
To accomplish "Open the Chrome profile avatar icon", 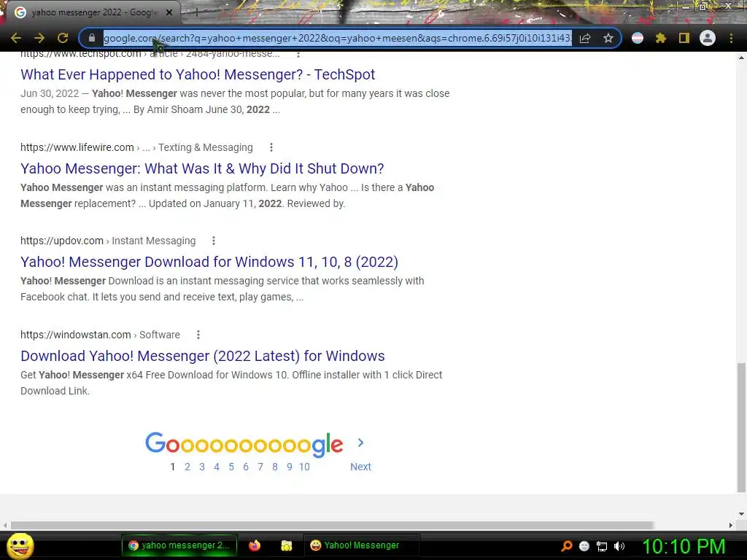I will [x=708, y=38].
